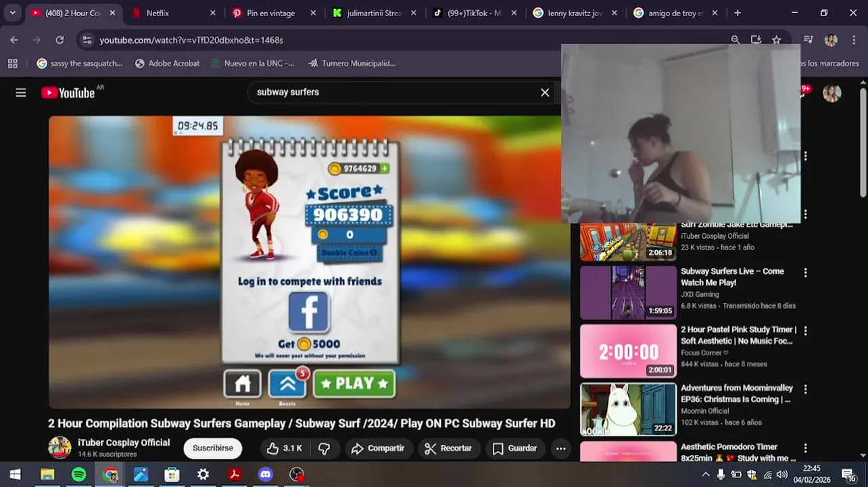Open the tab search dropdown chevron

click(x=12, y=13)
